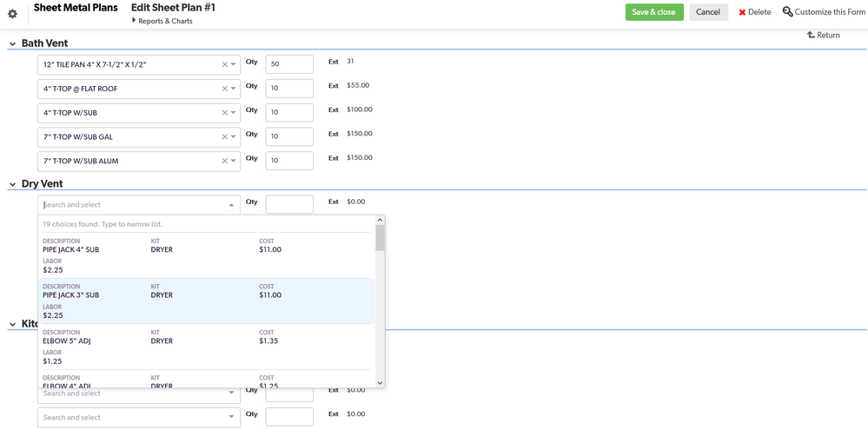
Task: Click Qty field for 7" T-TOP W/SUB ALUM
Action: [x=289, y=161]
